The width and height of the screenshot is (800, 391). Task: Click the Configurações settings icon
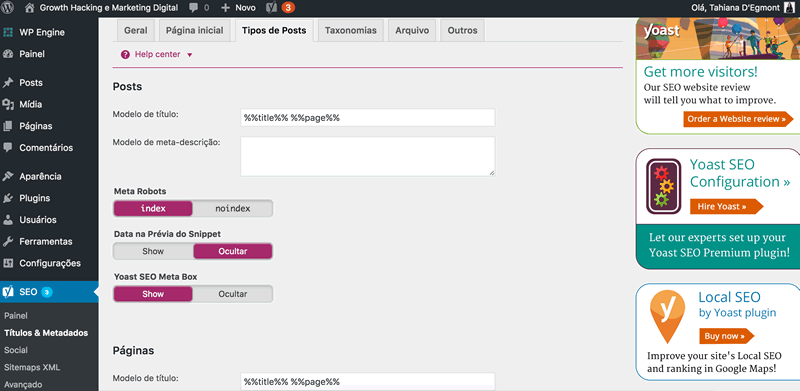point(8,263)
